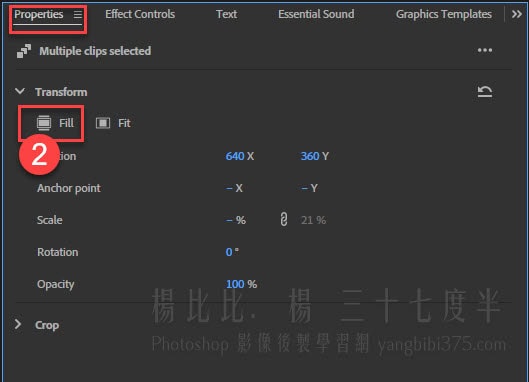The height and width of the screenshot is (382, 529).
Task: Click the Crop section label
Action: [47, 325]
